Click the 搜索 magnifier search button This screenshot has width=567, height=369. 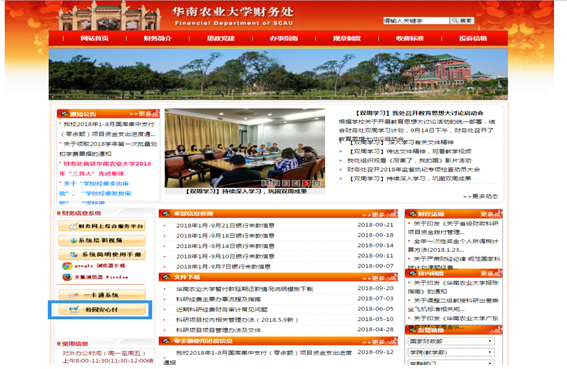click(462, 21)
